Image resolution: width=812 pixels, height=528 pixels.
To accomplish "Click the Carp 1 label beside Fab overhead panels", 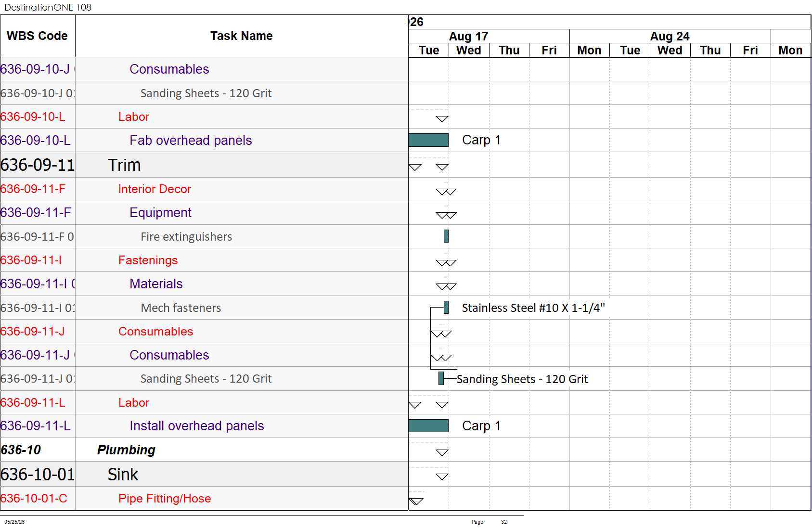I will coord(481,140).
